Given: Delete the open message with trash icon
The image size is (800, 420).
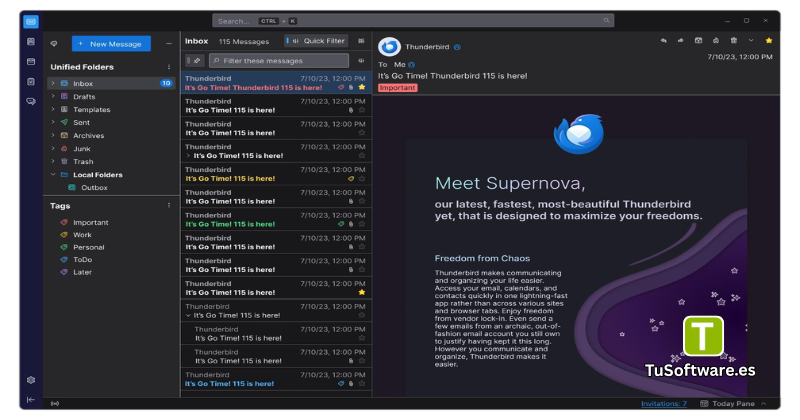Looking at the screenshot, I should 734,40.
